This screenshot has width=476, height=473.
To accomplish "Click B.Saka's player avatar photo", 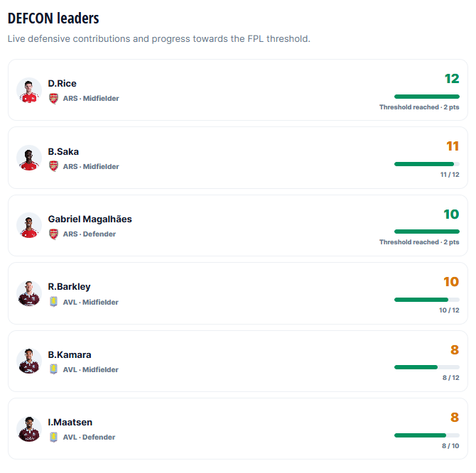I will [29, 158].
